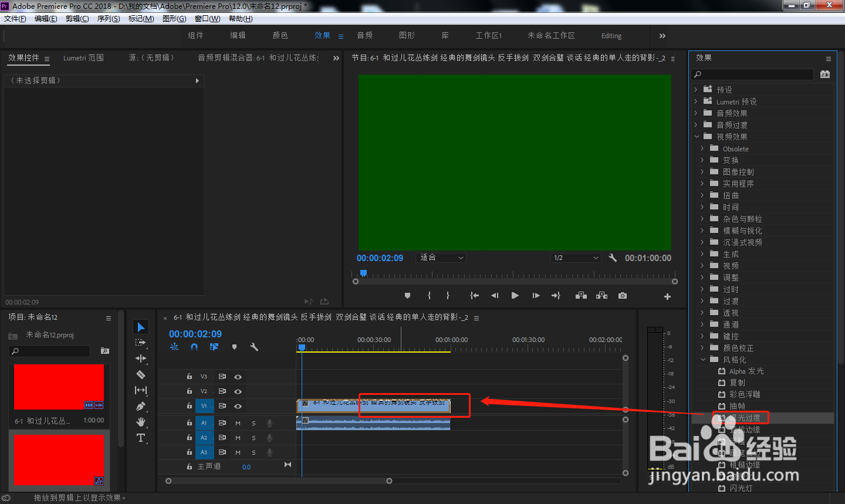Open the program monitor button editor plus
This screenshot has height=504, width=845.
pyautogui.click(x=667, y=296)
